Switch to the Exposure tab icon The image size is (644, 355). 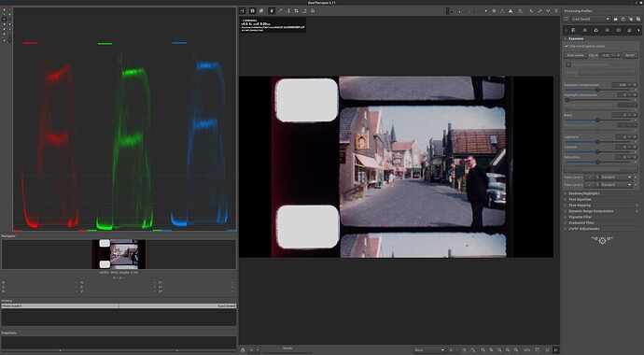point(573,30)
